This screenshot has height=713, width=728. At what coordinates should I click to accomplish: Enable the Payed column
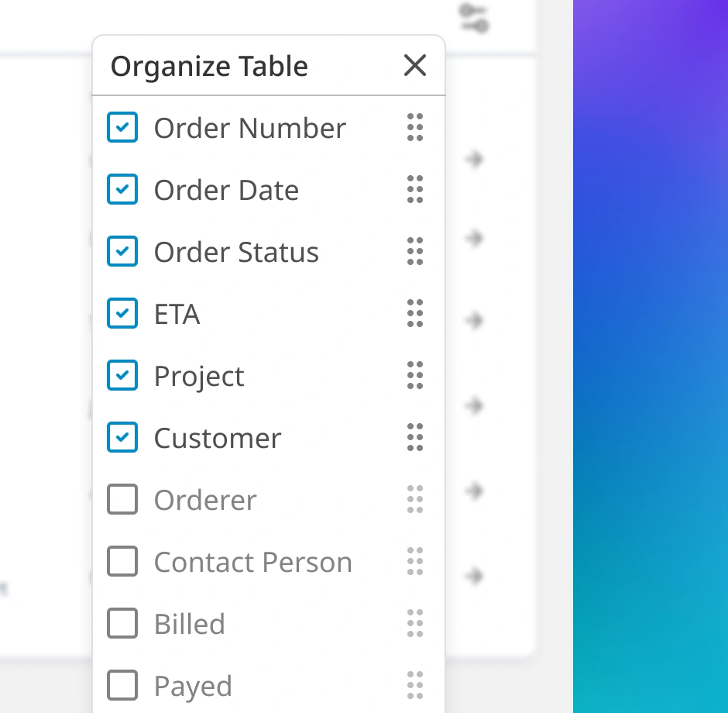pos(122,685)
